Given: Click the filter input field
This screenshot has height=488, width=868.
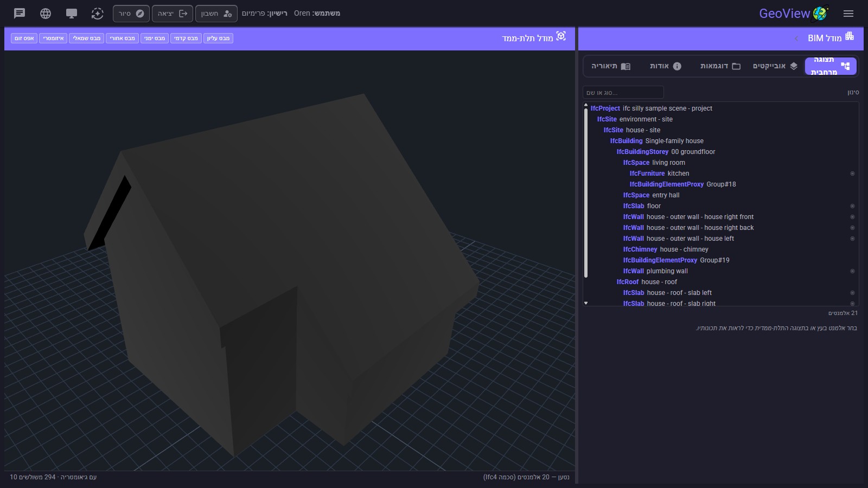Looking at the screenshot, I should pyautogui.click(x=623, y=92).
